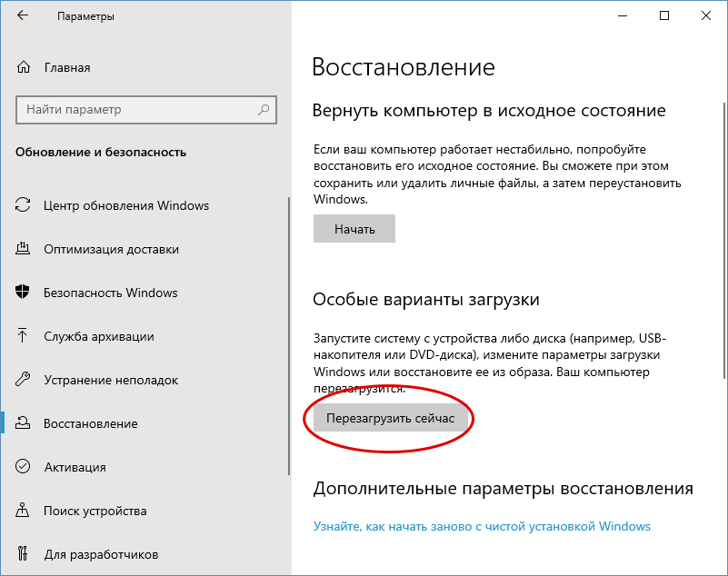
Task: Open Активация section
Action: click(75, 467)
